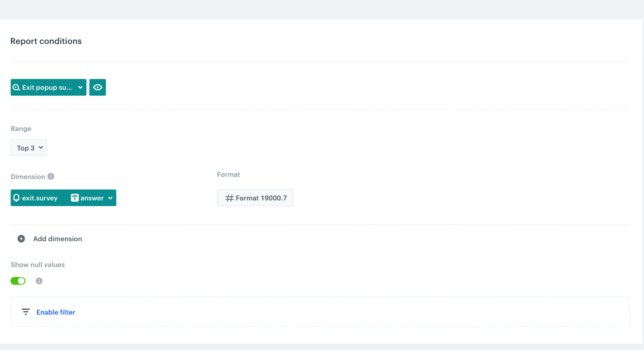Click the exit.survey label on the dimension chip
The height and width of the screenshot is (350, 644).
click(x=41, y=198)
